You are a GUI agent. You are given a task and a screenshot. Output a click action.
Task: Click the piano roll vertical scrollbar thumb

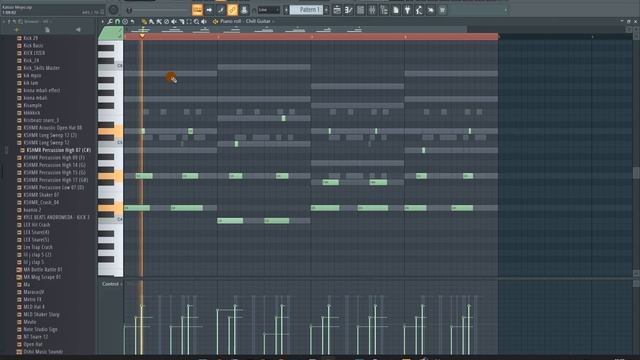tap(636, 173)
